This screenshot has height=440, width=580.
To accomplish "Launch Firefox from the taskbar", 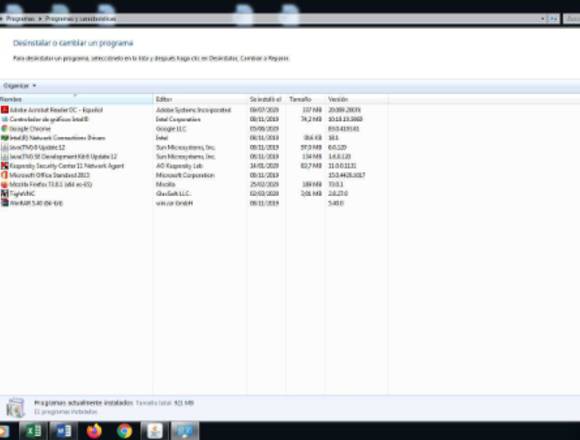I will pos(94,431).
